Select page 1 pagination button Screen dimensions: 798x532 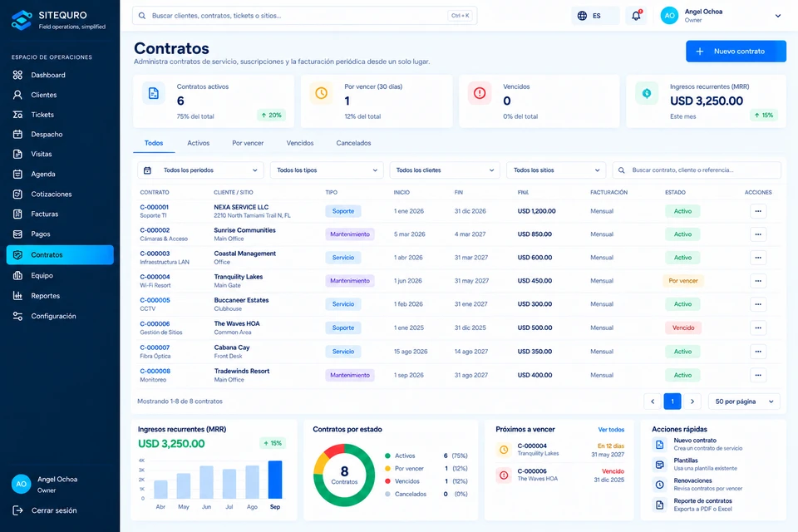point(672,401)
